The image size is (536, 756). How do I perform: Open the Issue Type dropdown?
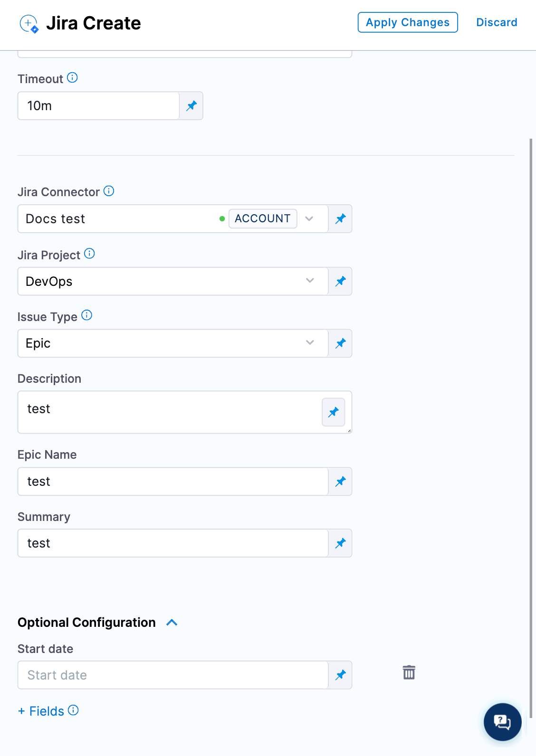pyautogui.click(x=310, y=343)
